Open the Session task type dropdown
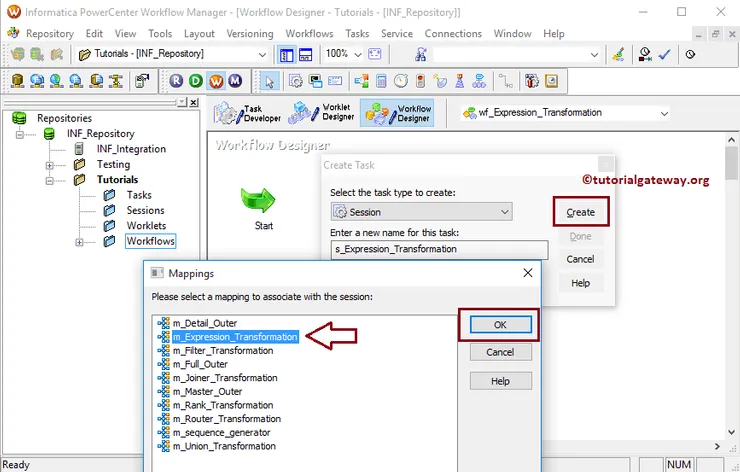This screenshot has height=472, width=740. (505, 212)
